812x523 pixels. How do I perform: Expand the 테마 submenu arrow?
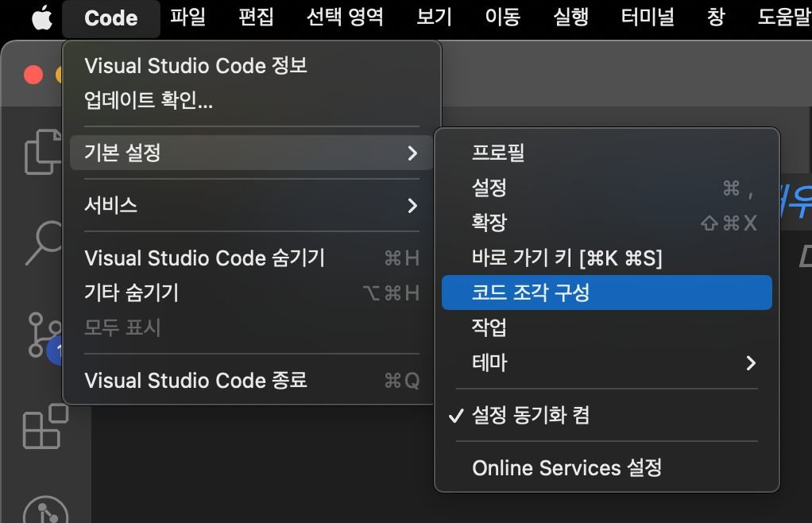pos(751,362)
